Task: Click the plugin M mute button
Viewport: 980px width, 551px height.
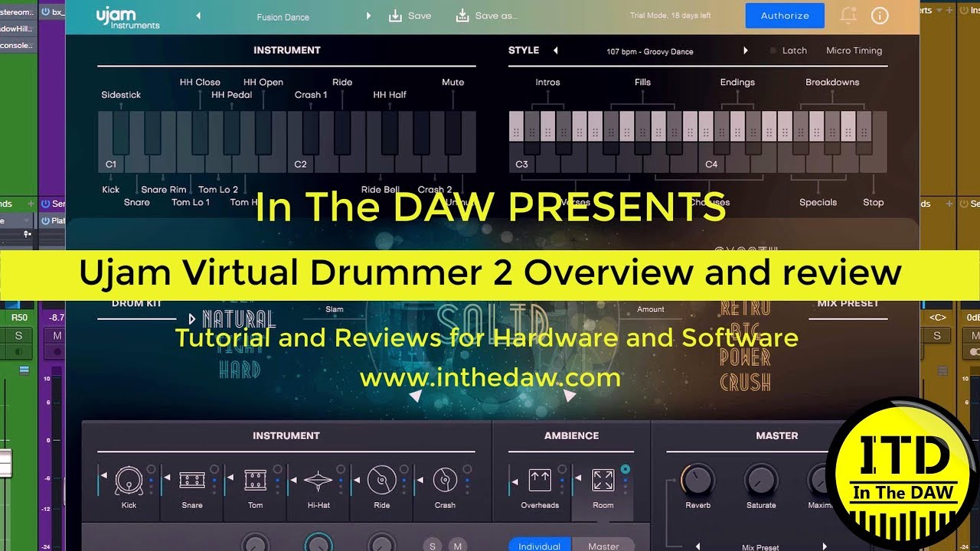Action: [x=457, y=546]
